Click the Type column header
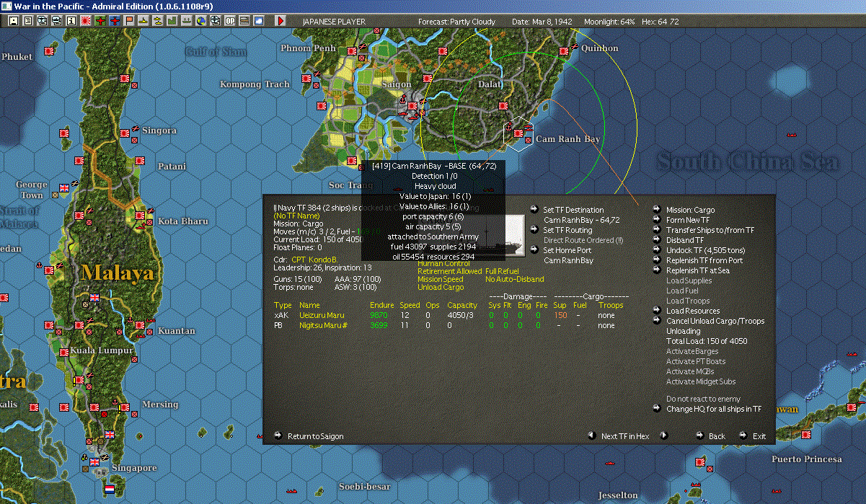 click(283, 306)
